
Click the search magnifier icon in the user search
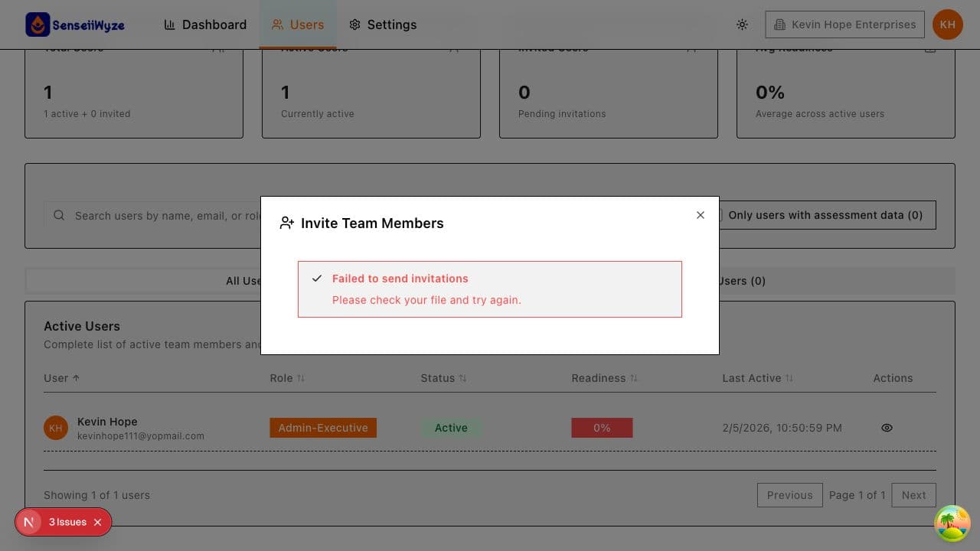pos(59,215)
